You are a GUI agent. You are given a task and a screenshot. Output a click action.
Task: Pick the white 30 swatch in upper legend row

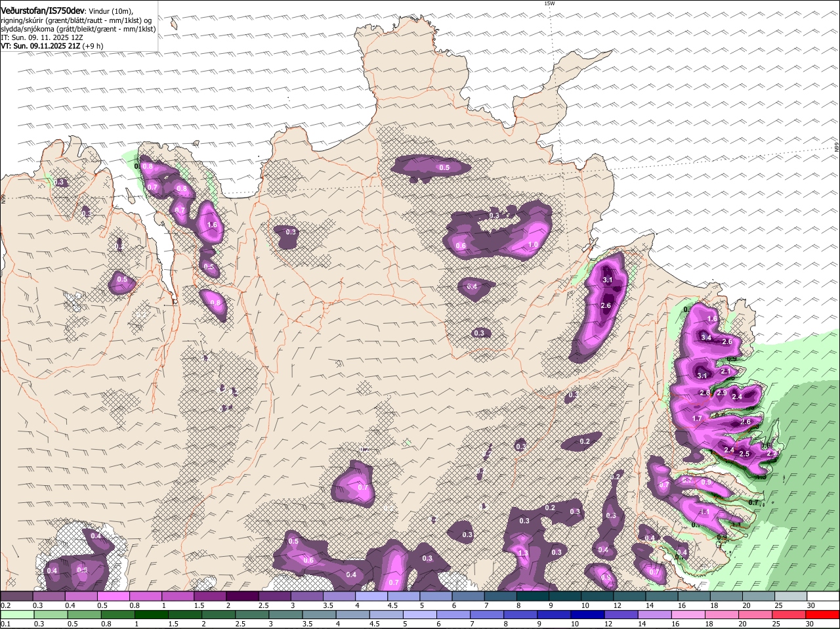click(823, 596)
